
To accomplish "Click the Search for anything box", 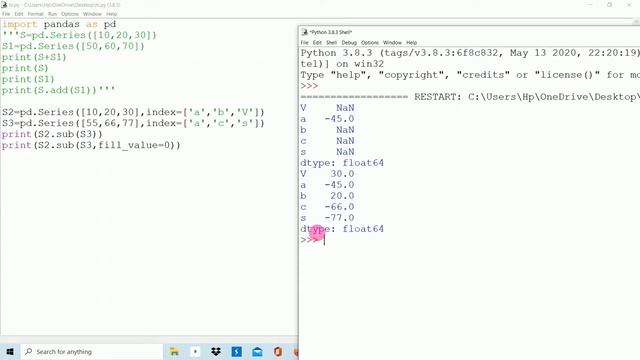I will (92, 351).
